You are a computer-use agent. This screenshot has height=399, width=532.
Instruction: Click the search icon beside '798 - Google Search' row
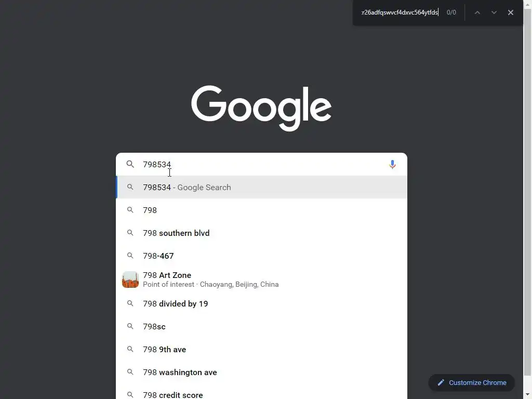tap(130, 187)
